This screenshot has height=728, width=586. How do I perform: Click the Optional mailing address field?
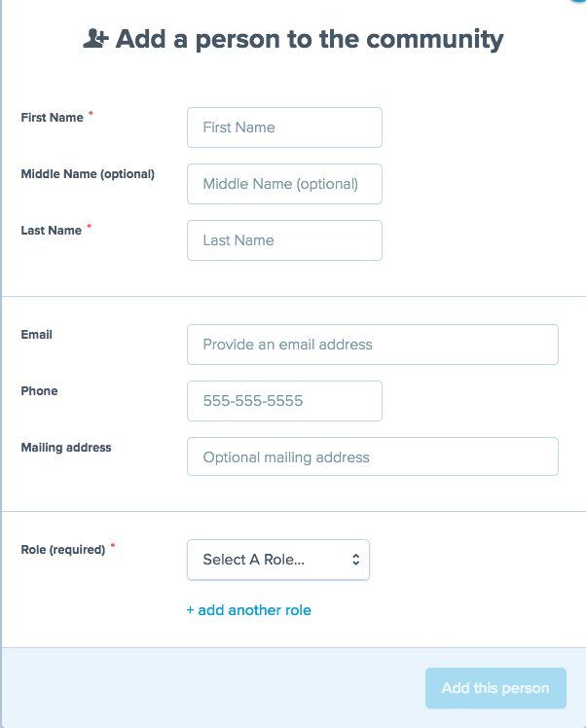(x=372, y=457)
